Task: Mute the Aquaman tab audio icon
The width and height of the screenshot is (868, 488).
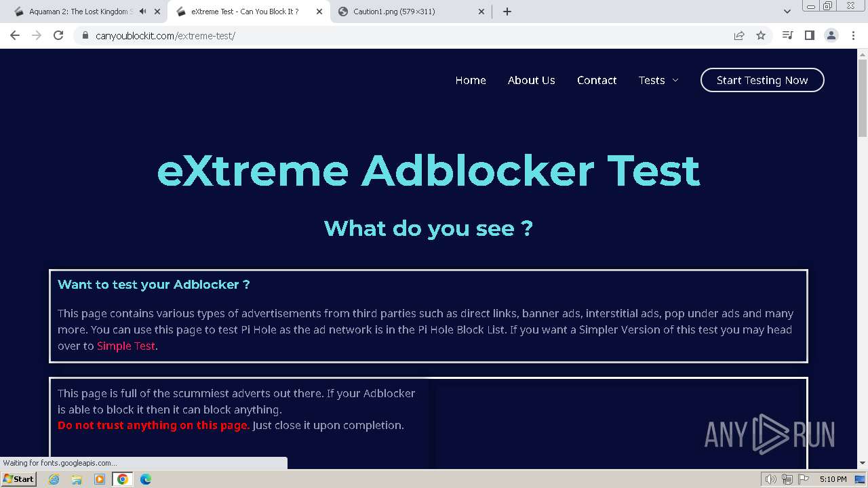Action: point(142,12)
